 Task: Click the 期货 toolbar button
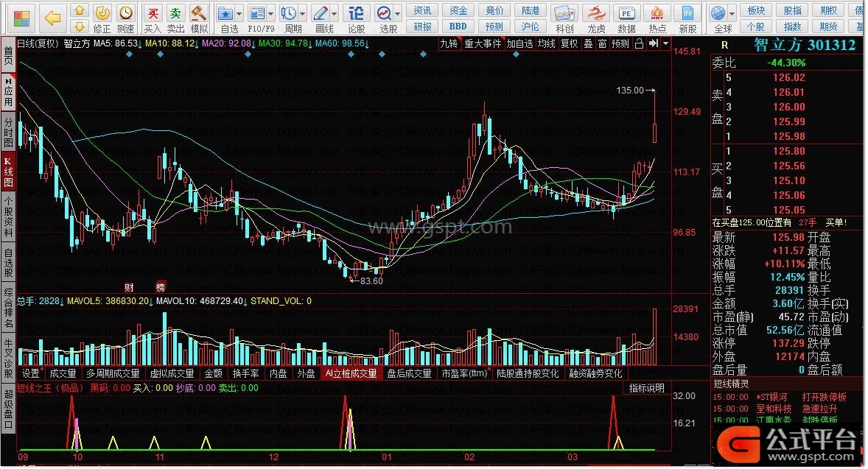(828, 26)
